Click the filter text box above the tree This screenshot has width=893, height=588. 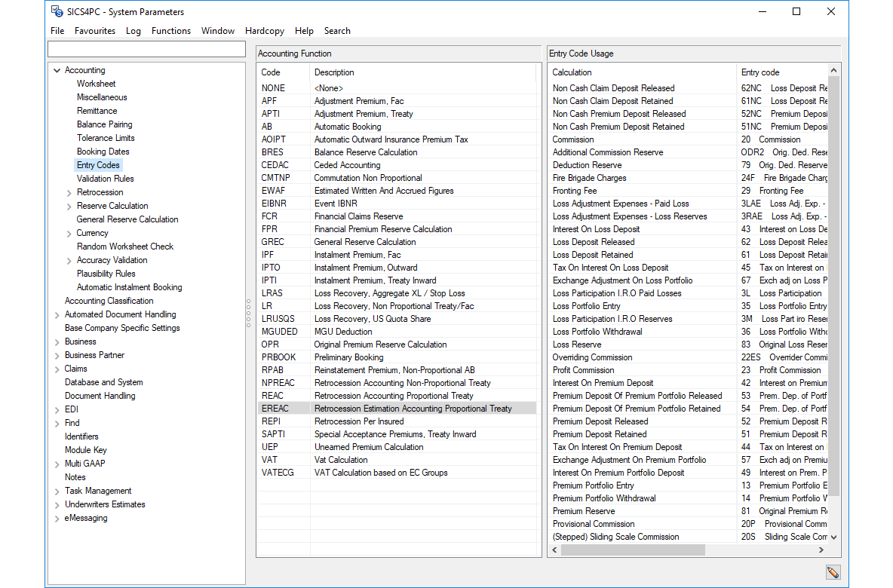(146, 47)
